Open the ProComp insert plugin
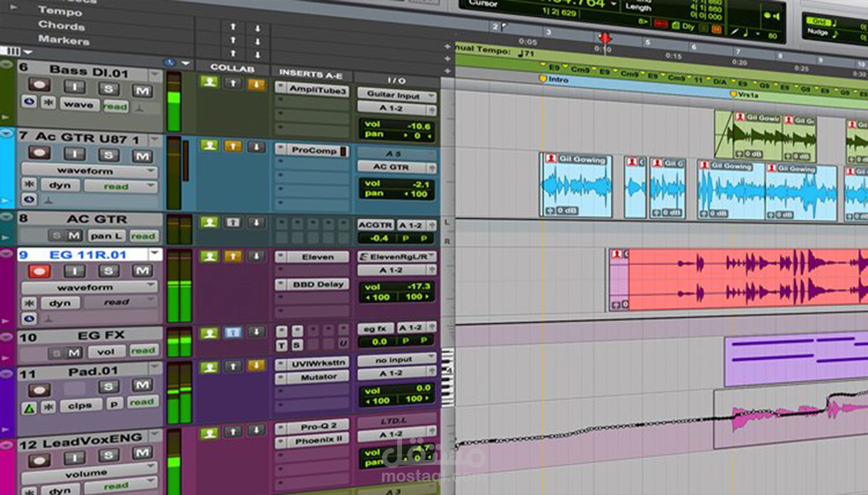Image resolution: width=868 pixels, height=495 pixels. [312, 150]
